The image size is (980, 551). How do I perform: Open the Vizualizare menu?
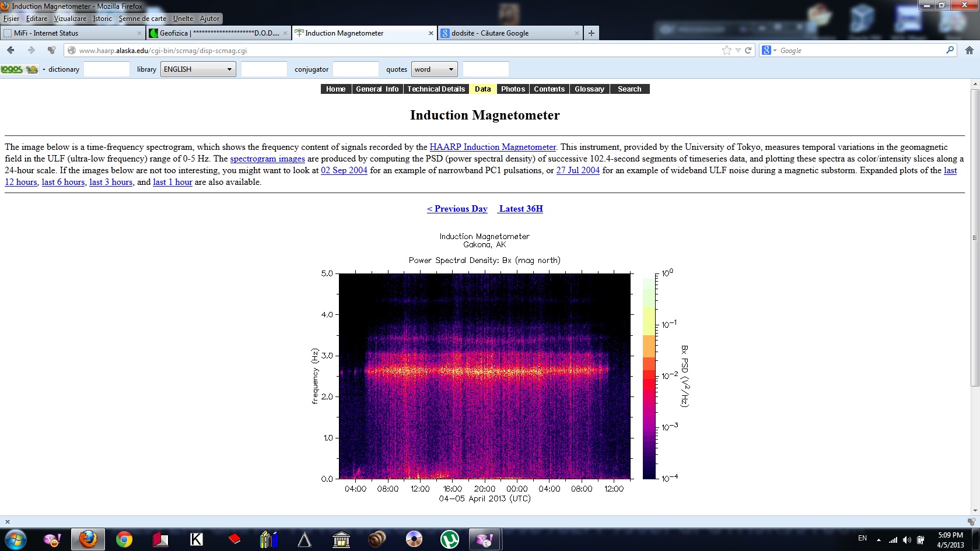[x=70, y=19]
